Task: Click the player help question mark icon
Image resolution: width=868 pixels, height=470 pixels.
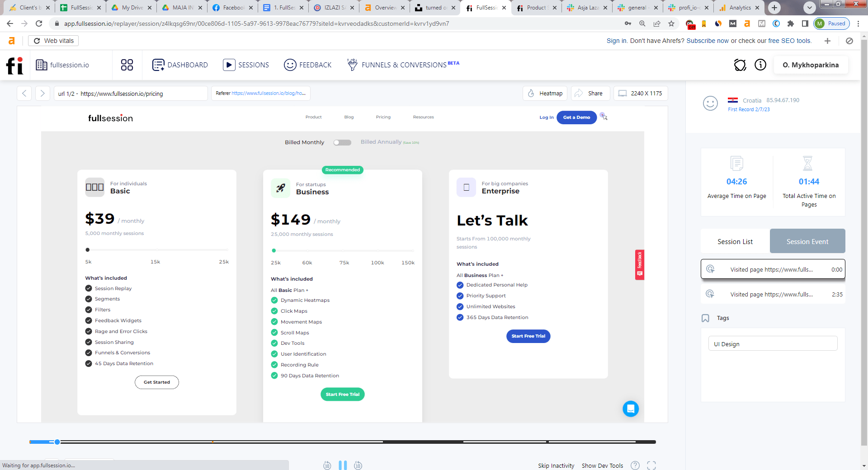Action: tap(635, 465)
